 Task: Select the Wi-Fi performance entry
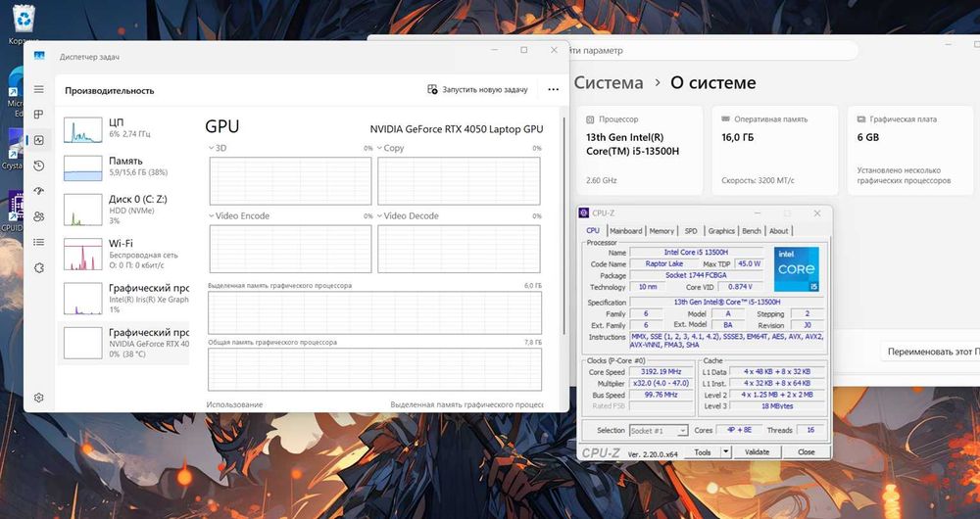coord(122,254)
